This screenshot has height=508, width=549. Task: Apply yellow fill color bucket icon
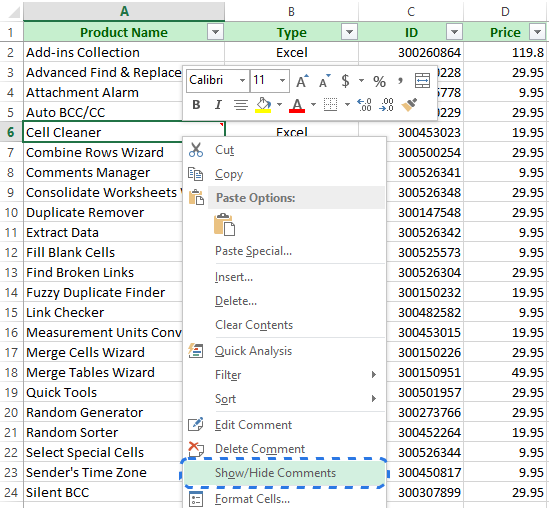click(x=263, y=105)
